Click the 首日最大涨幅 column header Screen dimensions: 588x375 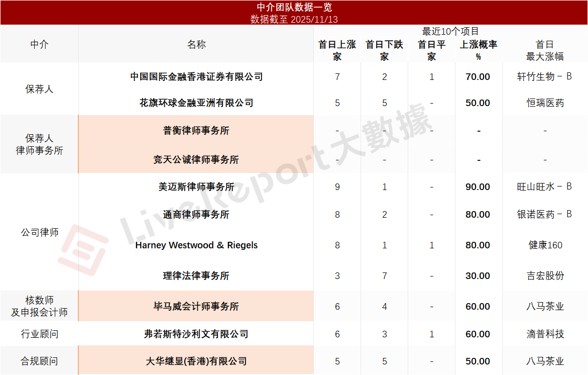pyautogui.click(x=545, y=50)
